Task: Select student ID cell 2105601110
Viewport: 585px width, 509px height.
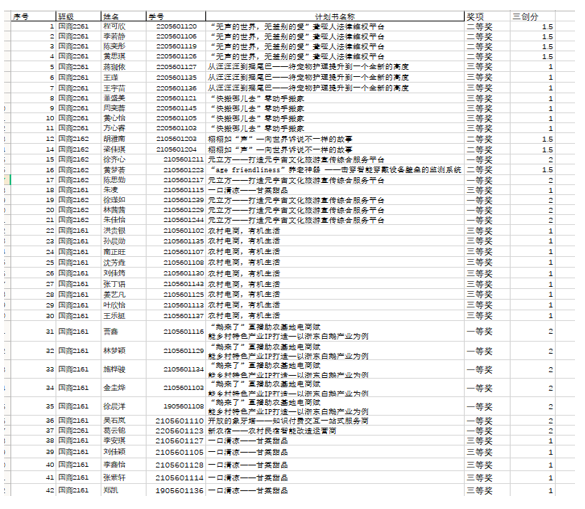Action: tap(175, 421)
